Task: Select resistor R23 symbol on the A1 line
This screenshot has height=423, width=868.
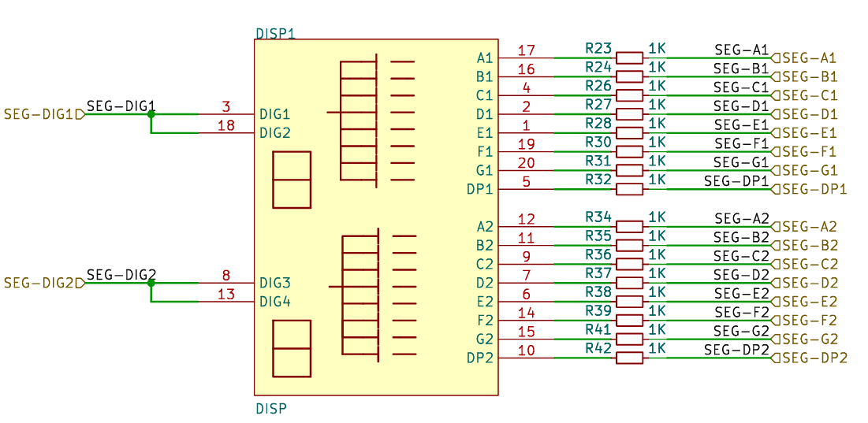Action: (629, 58)
